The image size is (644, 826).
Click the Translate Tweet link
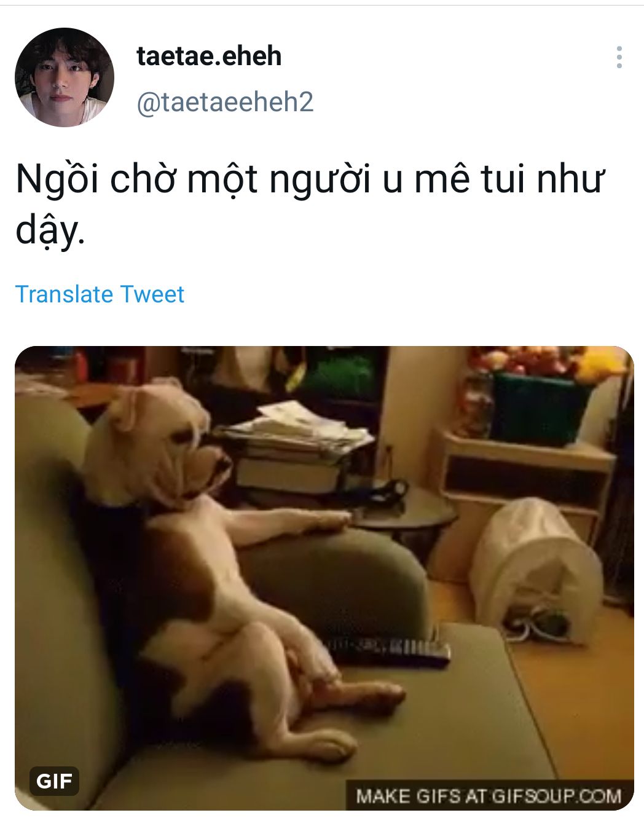click(x=100, y=294)
